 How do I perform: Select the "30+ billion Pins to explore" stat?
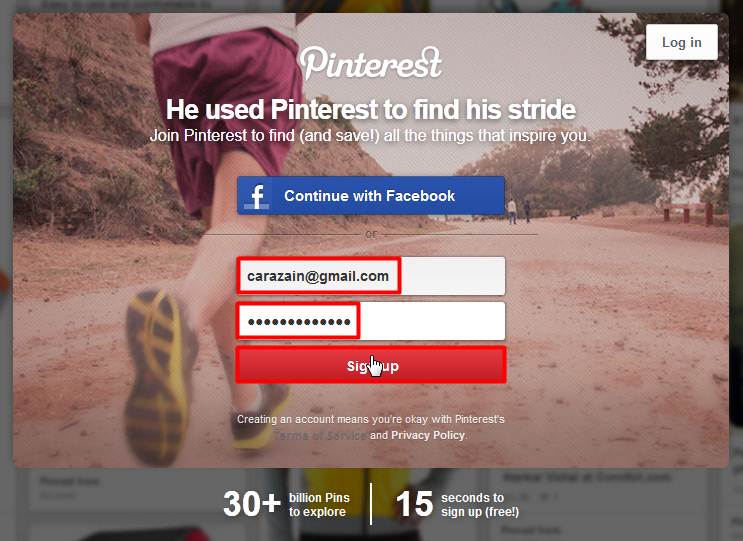[286, 504]
